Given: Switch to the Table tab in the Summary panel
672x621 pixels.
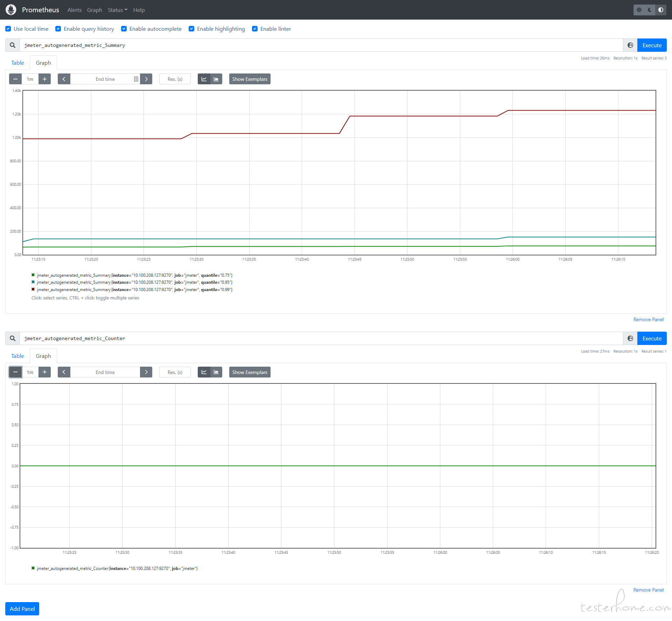Looking at the screenshot, I should point(17,63).
